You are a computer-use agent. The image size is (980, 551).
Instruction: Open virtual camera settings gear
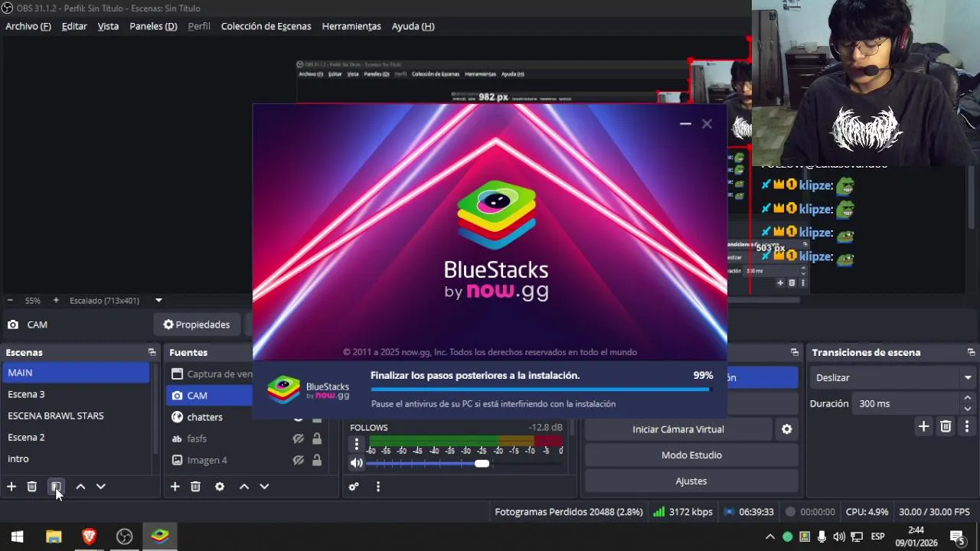(x=786, y=429)
